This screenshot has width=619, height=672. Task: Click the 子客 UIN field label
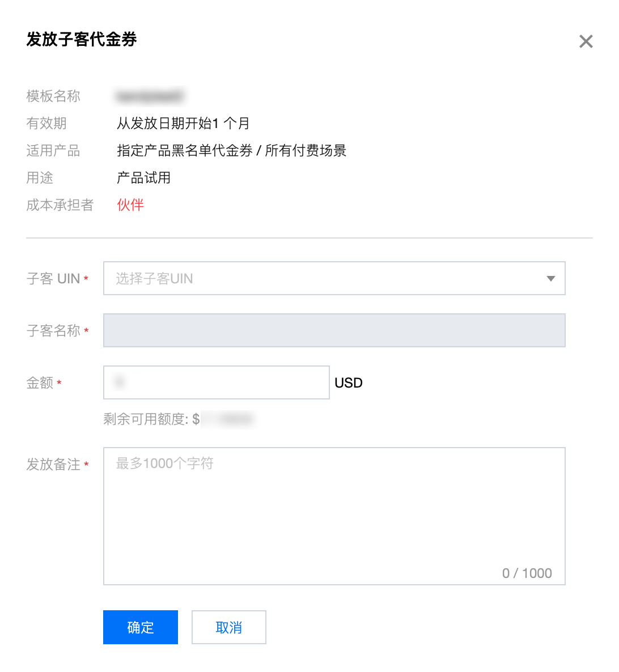point(53,279)
